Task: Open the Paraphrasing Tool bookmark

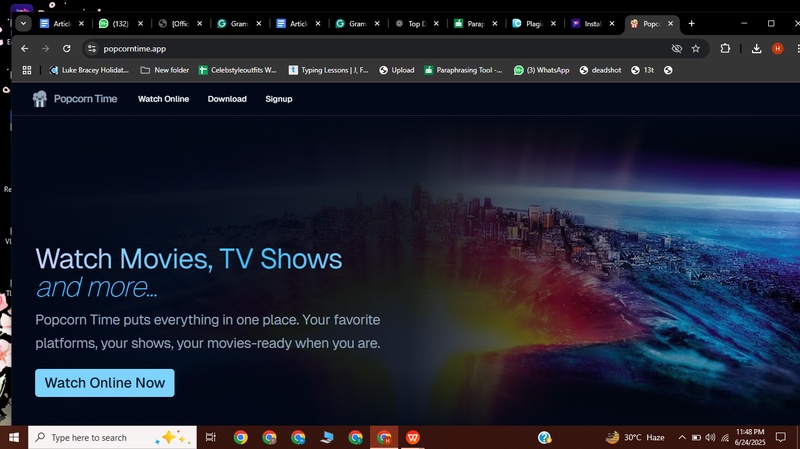Action: coord(463,70)
